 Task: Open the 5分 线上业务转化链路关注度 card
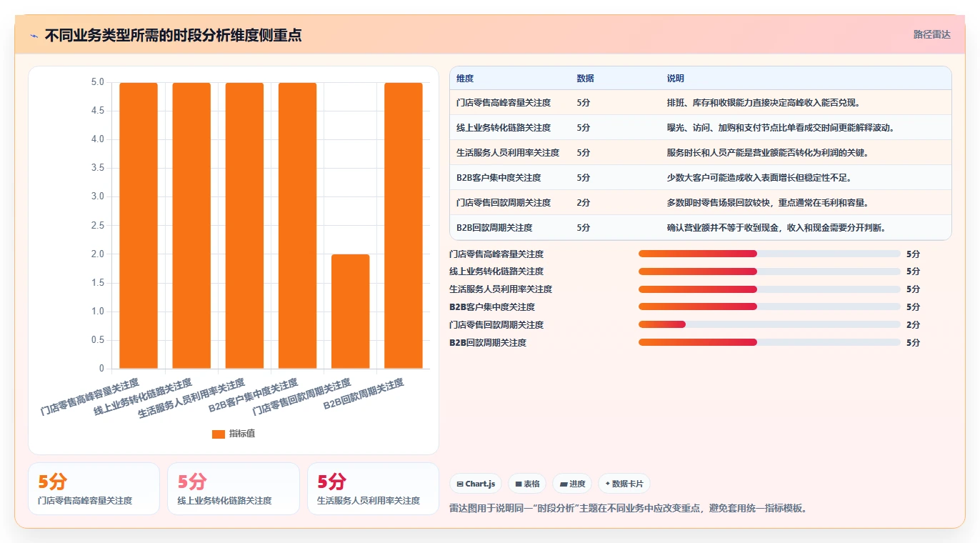234,489
